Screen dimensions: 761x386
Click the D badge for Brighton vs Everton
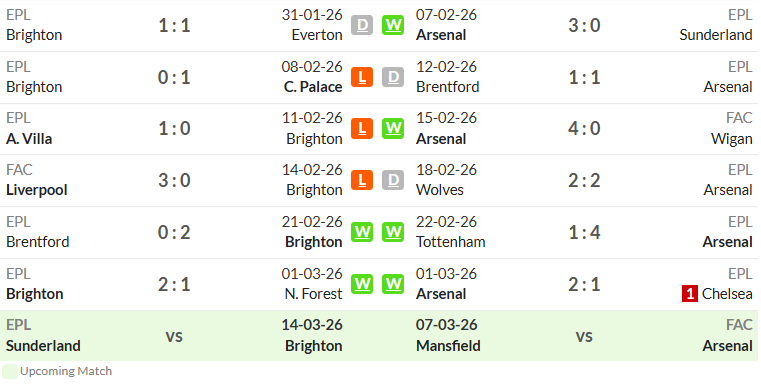(x=362, y=25)
